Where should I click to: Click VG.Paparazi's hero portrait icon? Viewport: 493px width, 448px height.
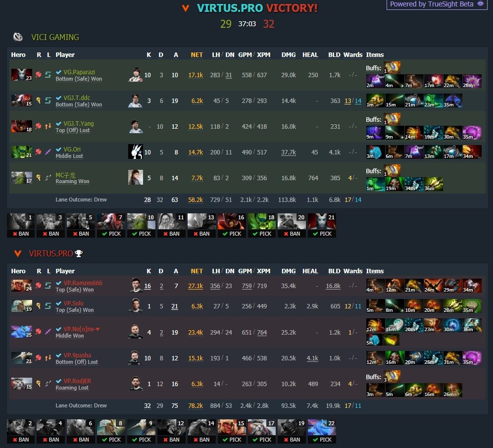[21, 75]
